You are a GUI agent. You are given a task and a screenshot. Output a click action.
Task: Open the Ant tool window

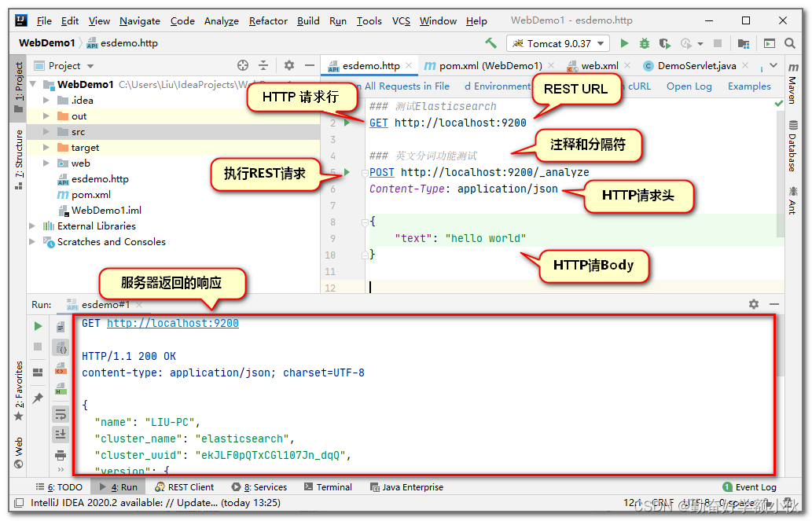click(x=793, y=201)
